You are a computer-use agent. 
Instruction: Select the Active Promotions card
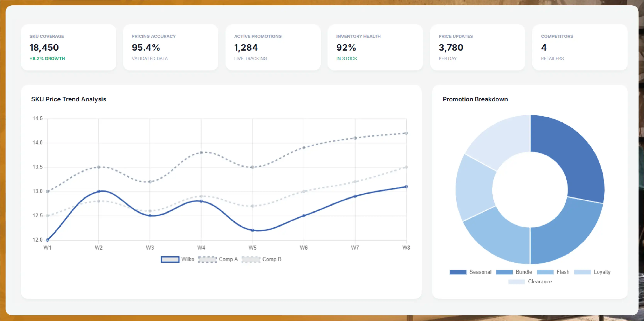coord(273,47)
